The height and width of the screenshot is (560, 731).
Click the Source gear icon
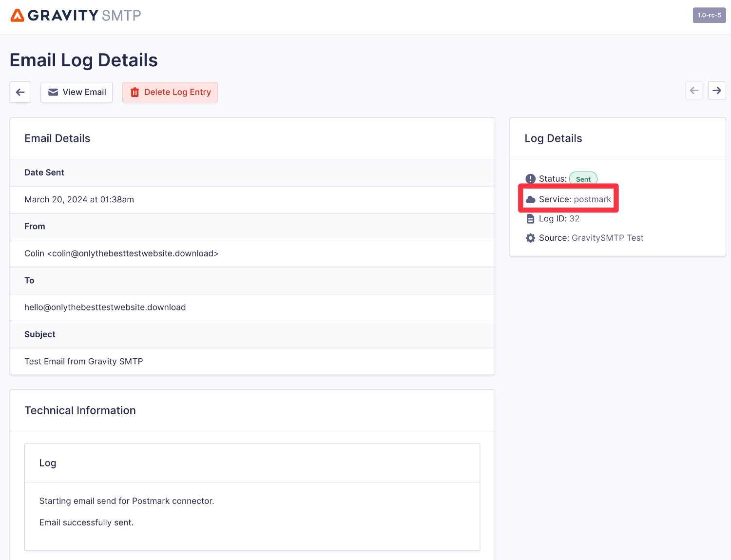pos(531,238)
